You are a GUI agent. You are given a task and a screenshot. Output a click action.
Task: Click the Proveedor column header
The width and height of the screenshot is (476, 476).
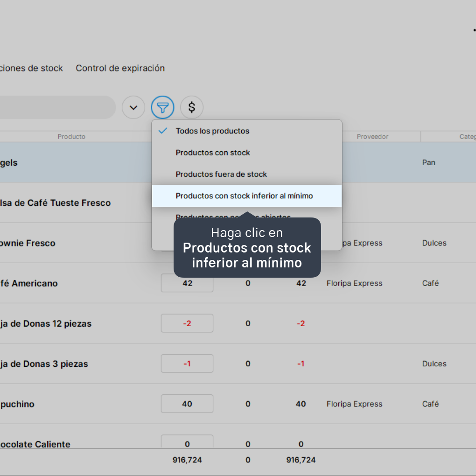372,137
